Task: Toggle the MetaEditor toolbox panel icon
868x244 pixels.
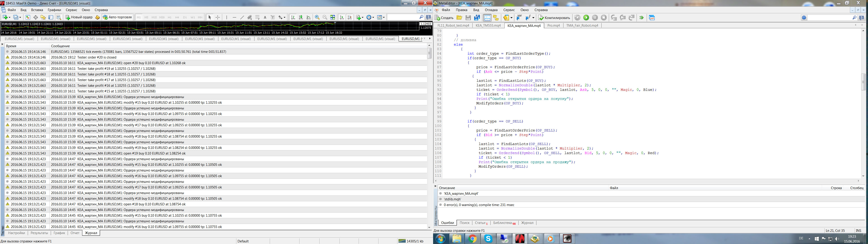Action: click(487, 18)
